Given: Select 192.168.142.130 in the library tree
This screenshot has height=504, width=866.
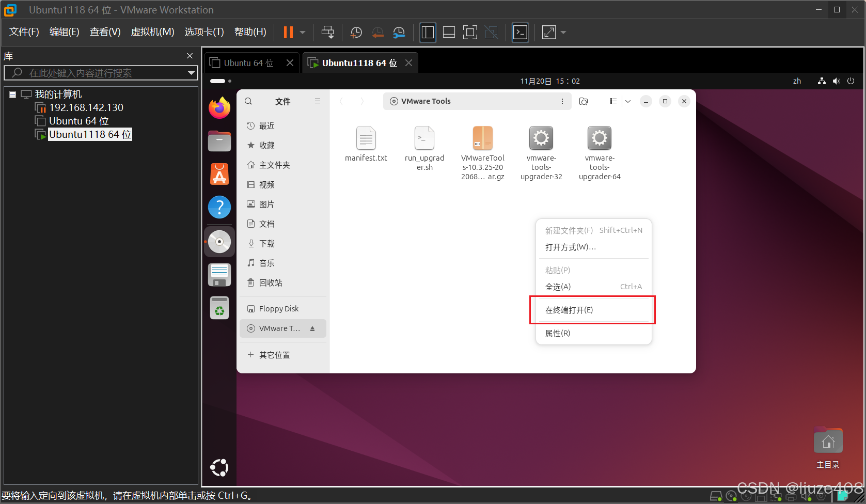Looking at the screenshot, I should [x=86, y=107].
